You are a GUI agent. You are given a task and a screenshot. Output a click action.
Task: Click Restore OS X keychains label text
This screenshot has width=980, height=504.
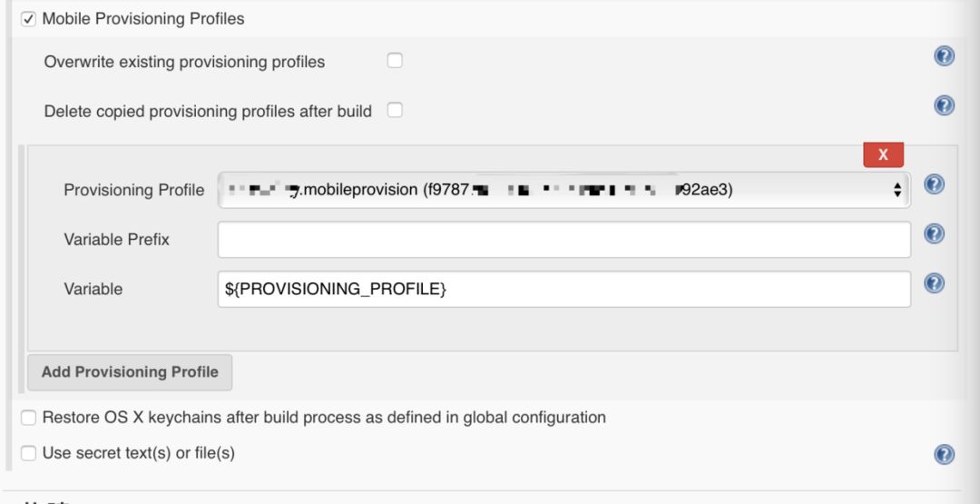(x=324, y=418)
